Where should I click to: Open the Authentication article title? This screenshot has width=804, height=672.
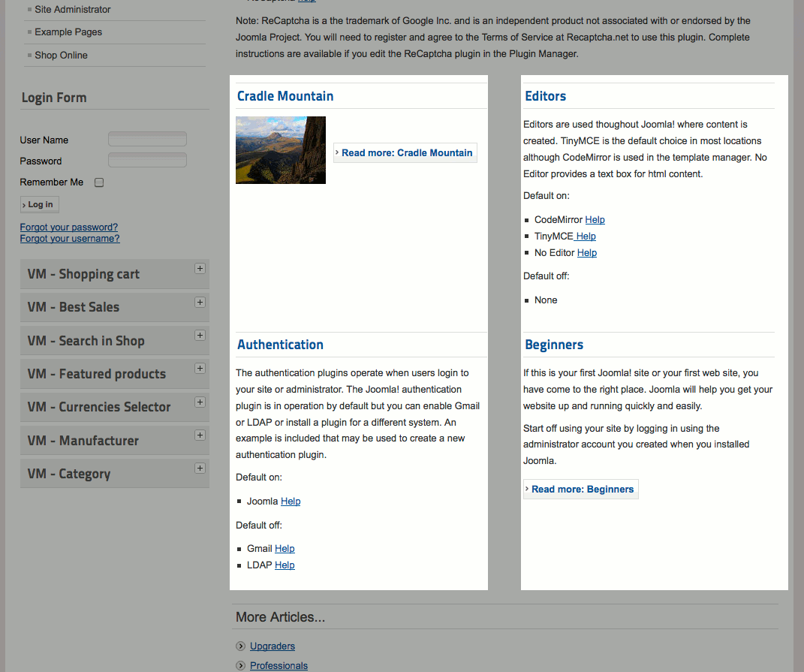[280, 345]
